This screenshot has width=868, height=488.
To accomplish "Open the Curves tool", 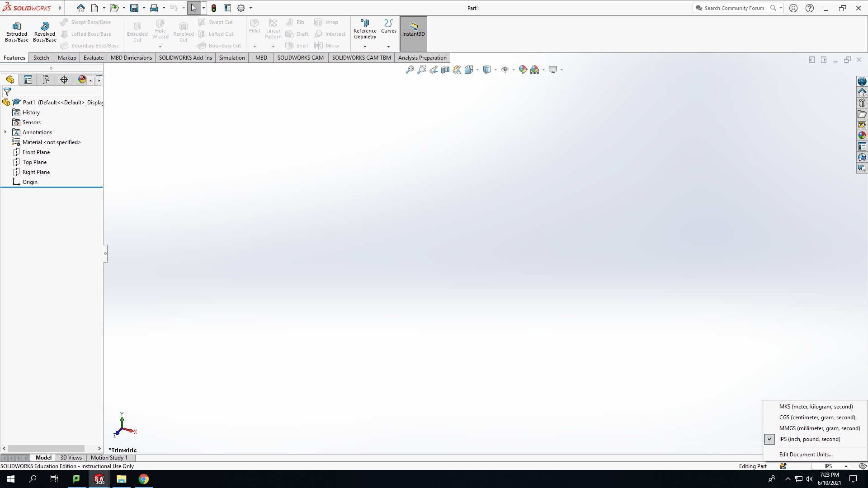I will click(389, 27).
